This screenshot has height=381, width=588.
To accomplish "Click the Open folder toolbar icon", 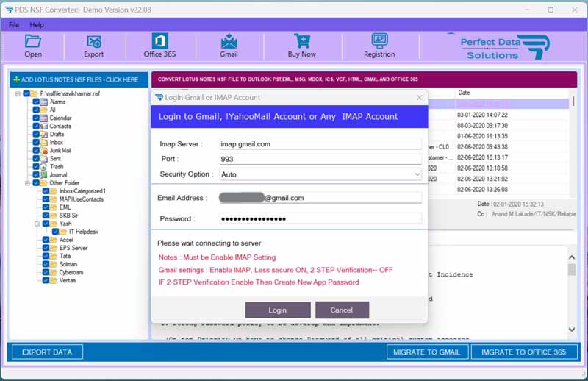I will (33, 41).
